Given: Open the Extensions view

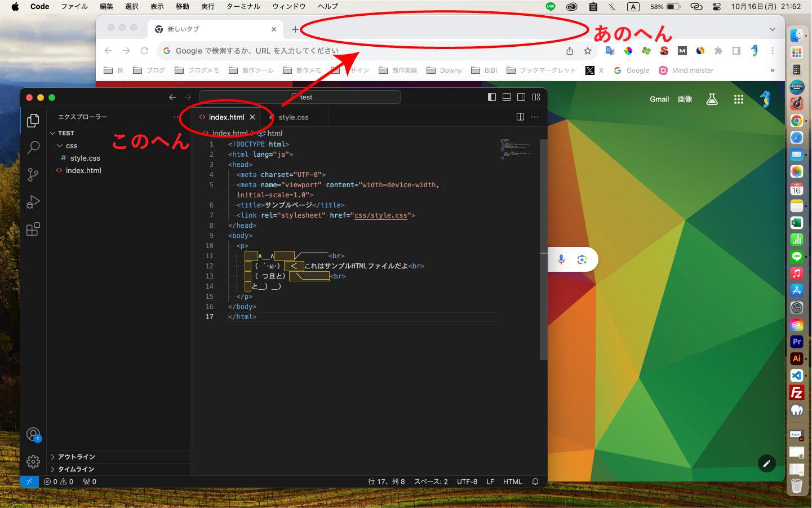Looking at the screenshot, I should pos(33,229).
